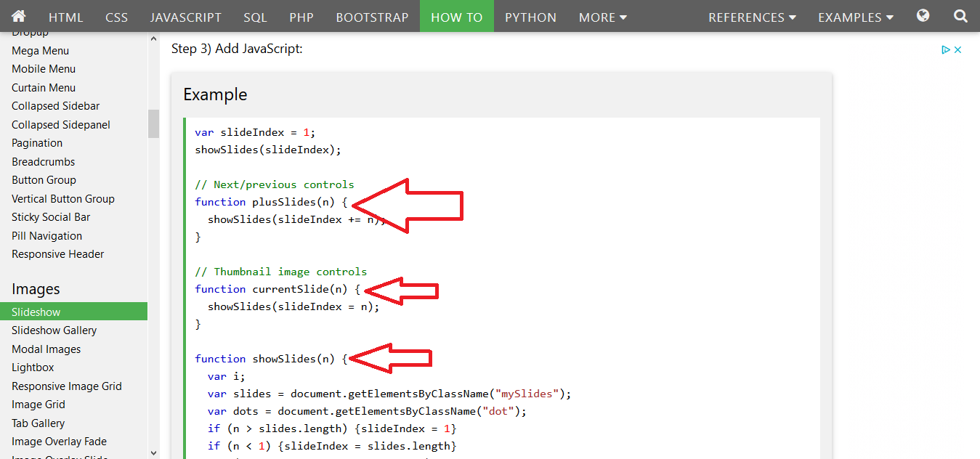Select the HOW TO tab
The width and height of the screenshot is (980, 459).
click(456, 16)
